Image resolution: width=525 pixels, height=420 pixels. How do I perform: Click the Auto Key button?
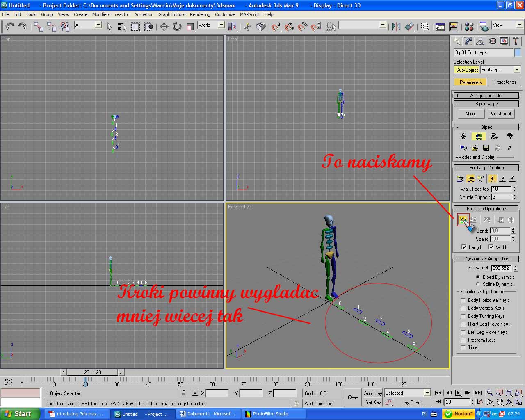(x=373, y=393)
